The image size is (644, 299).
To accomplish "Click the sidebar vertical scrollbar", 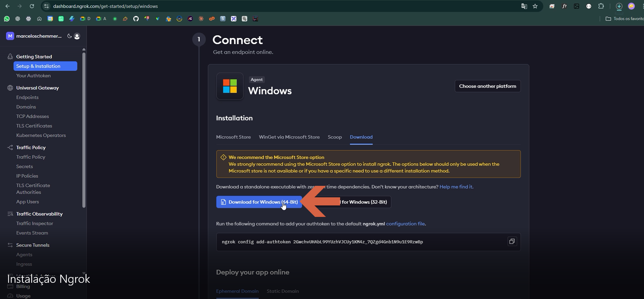I will [x=84, y=130].
